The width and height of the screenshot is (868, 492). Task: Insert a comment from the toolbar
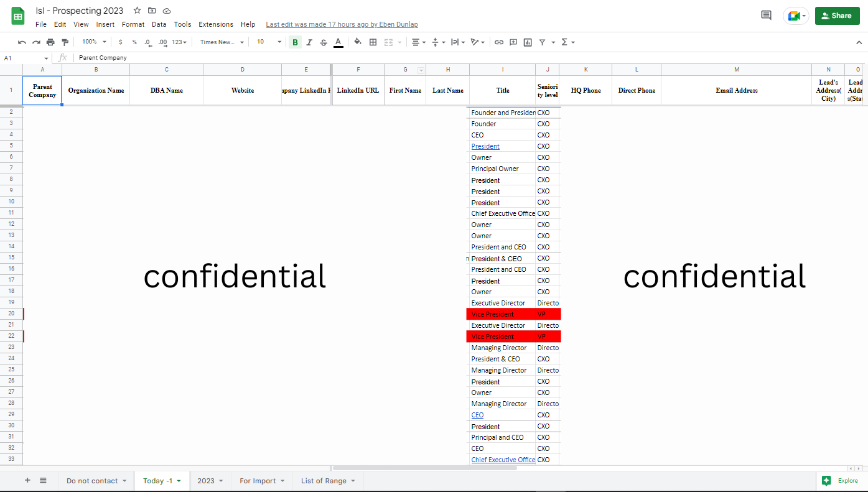point(513,42)
